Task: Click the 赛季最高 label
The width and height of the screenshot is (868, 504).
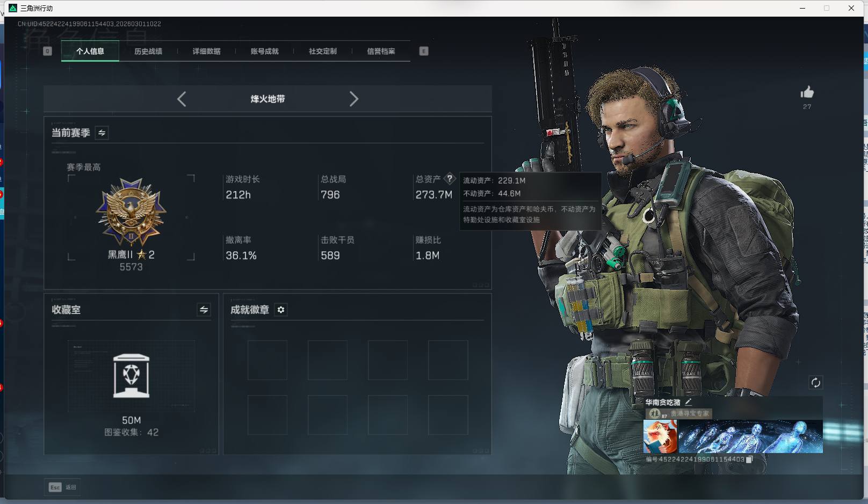Action: point(83,167)
